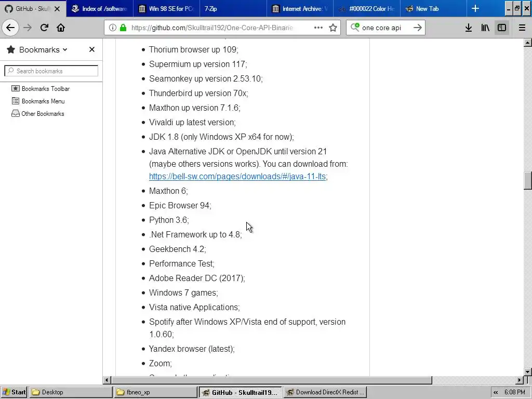
Task: Switch to the Desktop taskbar window
Action: pyautogui.click(x=71, y=392)
